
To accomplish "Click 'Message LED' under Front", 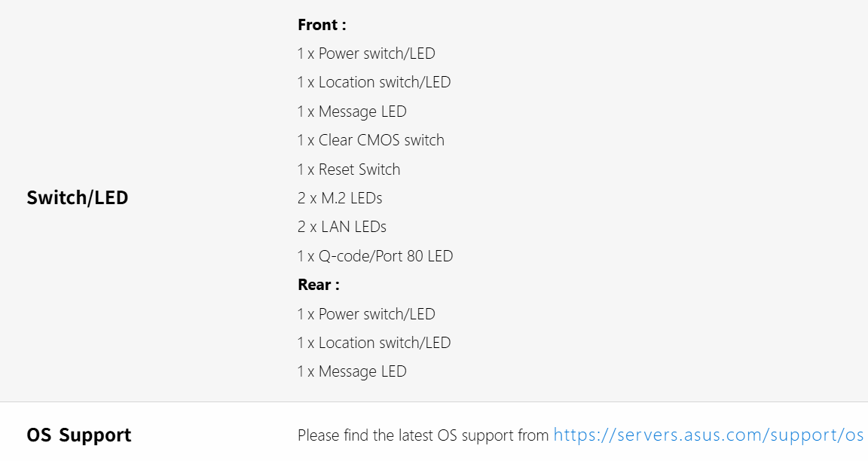I will click(x=362, y=111).
